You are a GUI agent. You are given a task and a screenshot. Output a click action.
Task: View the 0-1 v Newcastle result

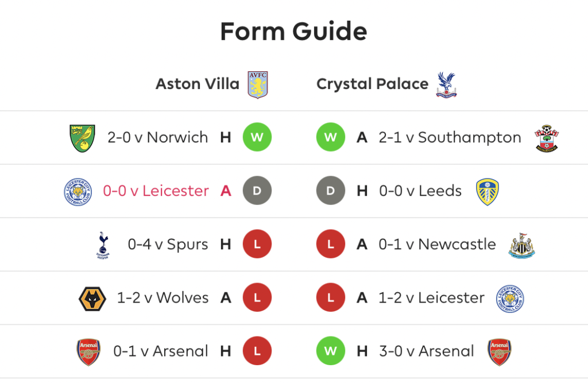[437, 244]
